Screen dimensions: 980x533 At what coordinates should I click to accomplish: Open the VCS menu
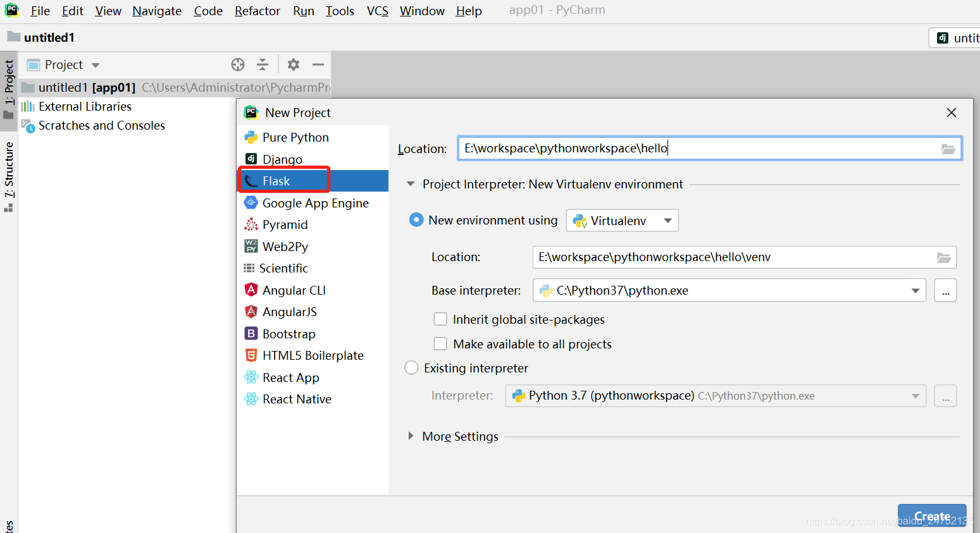pyautogui.click(x=378, y=11)
